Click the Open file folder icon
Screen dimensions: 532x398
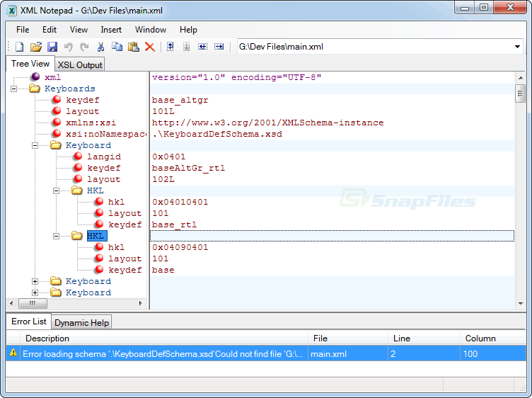(35, 47)
